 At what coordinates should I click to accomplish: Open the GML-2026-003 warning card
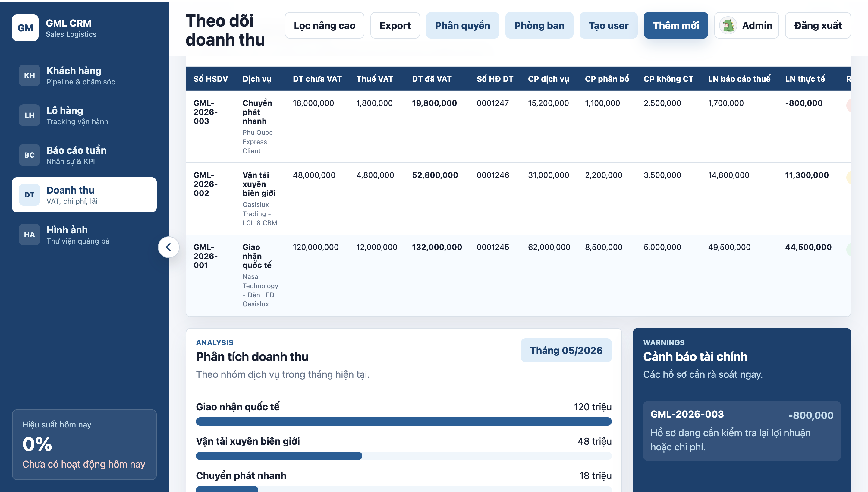pos(742,431)
